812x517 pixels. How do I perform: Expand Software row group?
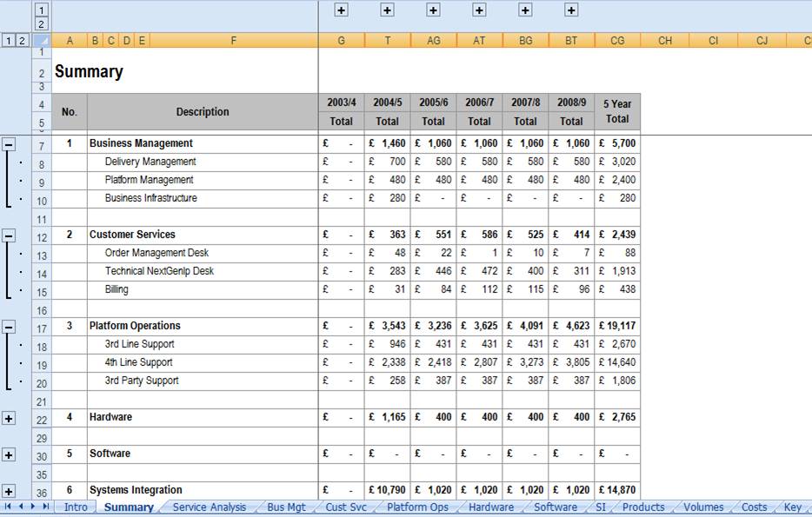click(x=9, y=455)
